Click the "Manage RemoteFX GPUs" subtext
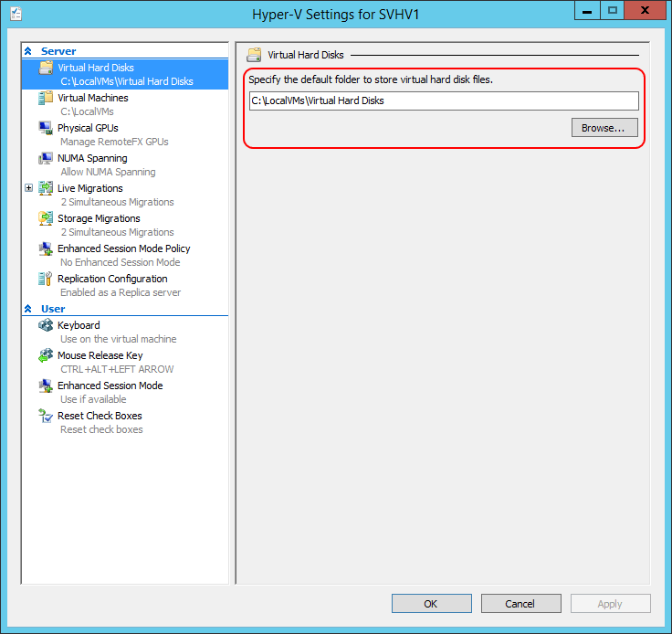The height and width of the screenshot is (634, 672). [x=114, y=142]
